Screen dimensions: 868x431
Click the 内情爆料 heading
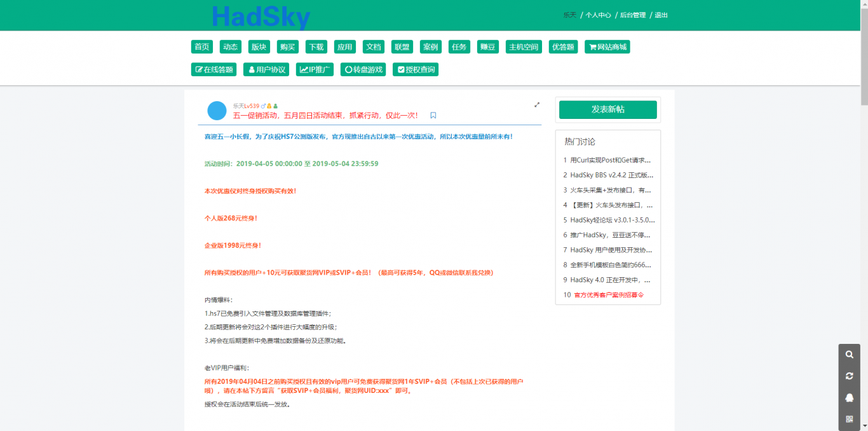[218, 299]
